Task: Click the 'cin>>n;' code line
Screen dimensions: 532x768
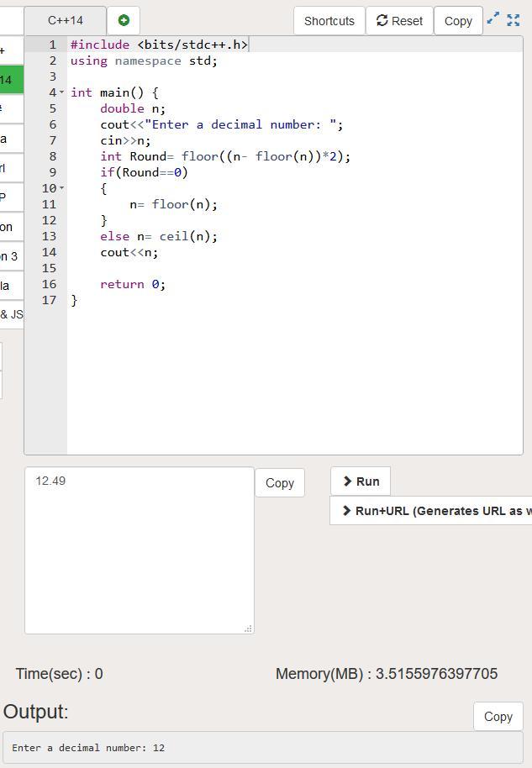Action: (125, 140)
